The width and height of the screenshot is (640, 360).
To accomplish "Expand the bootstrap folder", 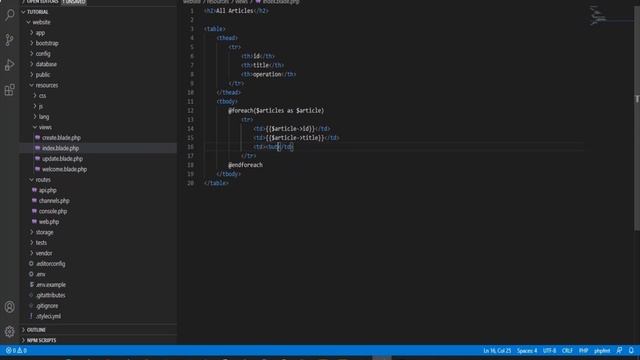I will (47, 43).
